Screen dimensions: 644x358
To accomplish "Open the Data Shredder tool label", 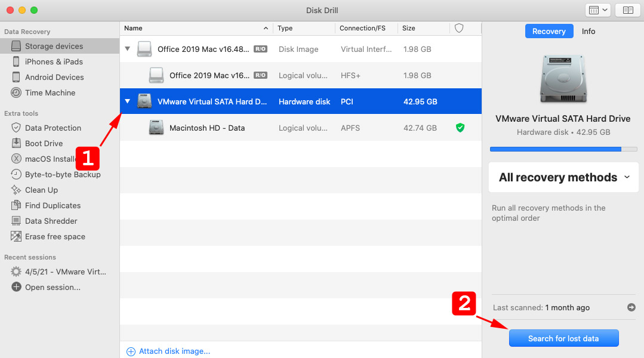I will click(x=51, y=221).
